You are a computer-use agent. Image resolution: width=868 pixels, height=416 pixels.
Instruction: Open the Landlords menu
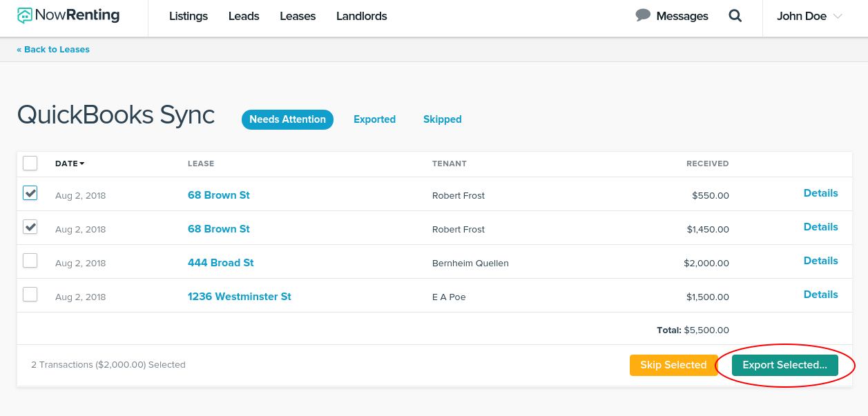(362, 16)
